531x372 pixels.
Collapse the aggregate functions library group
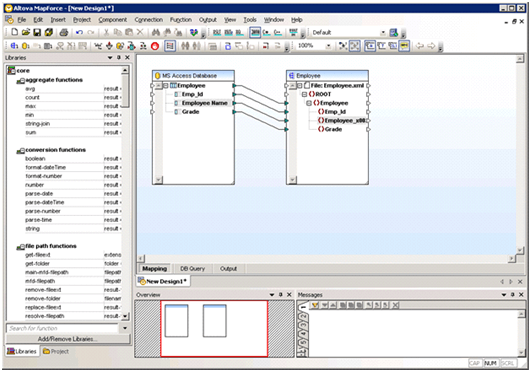point(21,81)
